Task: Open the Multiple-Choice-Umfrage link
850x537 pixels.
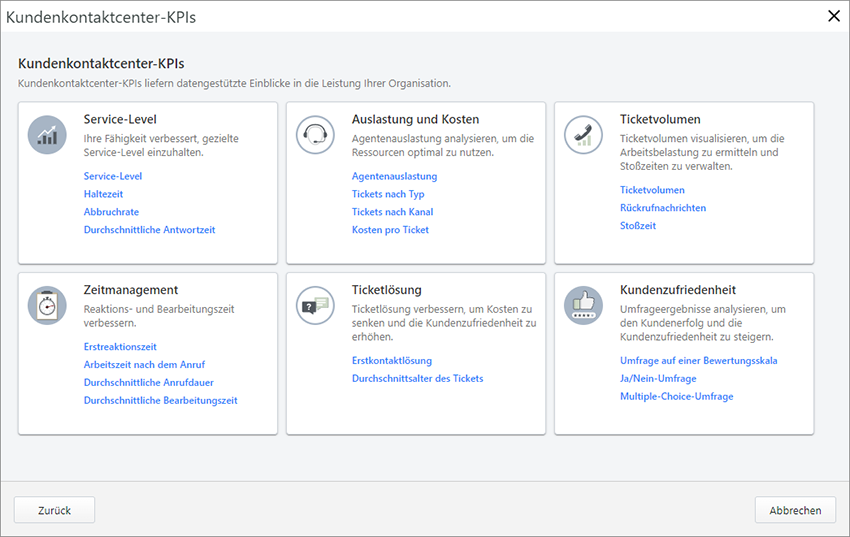Action: [676, 397]
